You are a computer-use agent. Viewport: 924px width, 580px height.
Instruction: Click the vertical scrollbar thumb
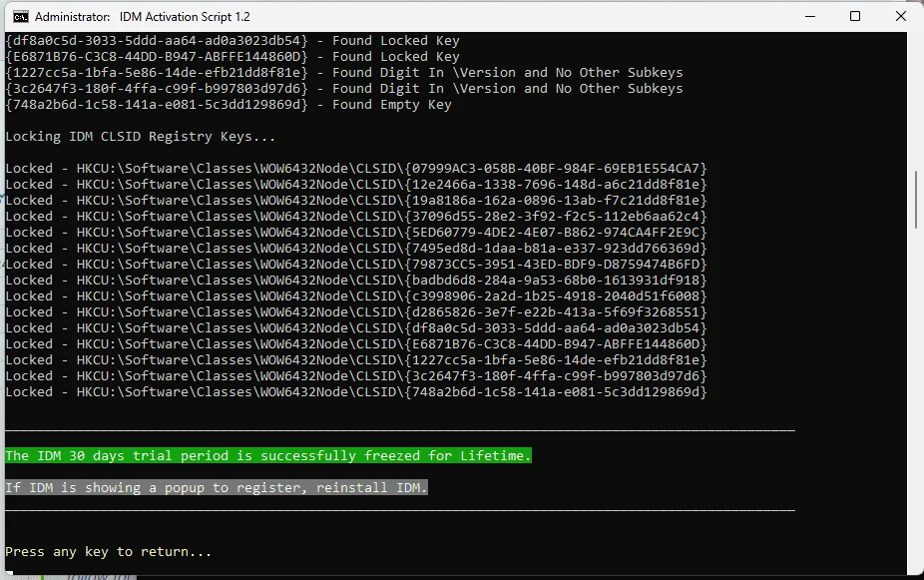point(916,200)
